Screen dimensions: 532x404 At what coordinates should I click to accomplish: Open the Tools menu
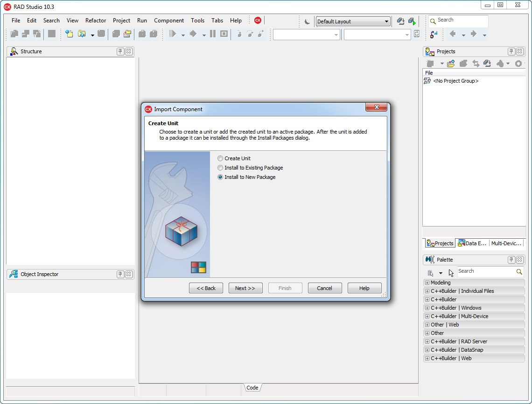(x=197, y=21)
